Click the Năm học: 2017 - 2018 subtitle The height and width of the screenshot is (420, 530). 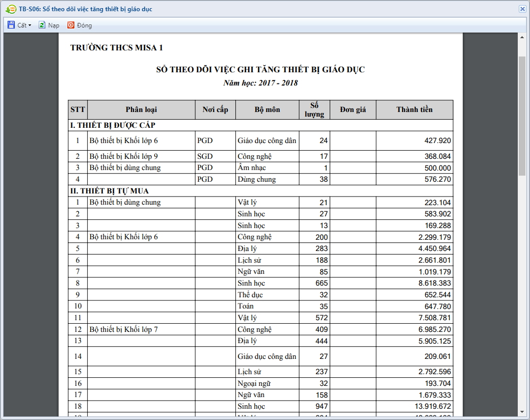pos(260,83)
